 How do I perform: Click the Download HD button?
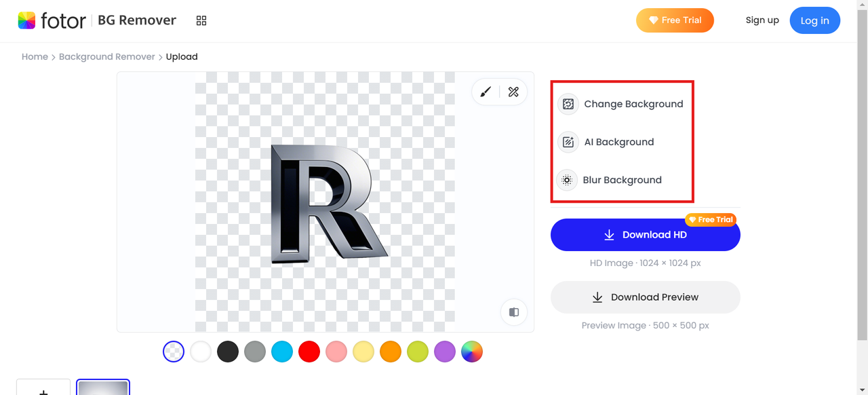point(645,235)
